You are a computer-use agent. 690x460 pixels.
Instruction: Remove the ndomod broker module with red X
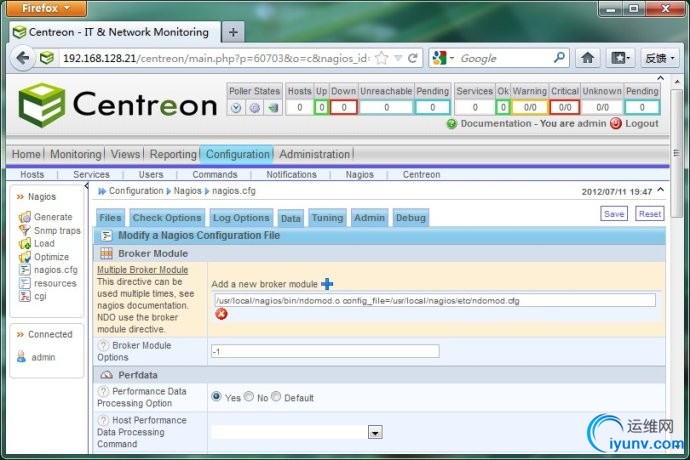click(x=221, y=314)
